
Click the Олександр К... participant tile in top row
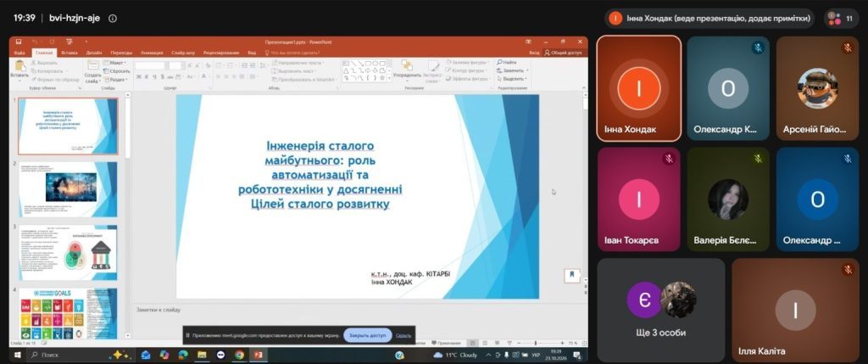pyautogui.click(x=728, y=88)
